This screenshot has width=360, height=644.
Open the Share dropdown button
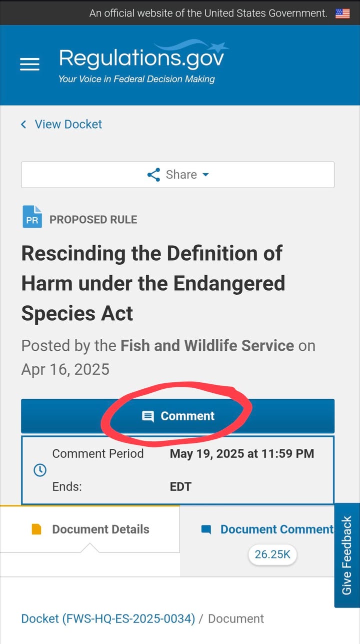click(177, 175)
